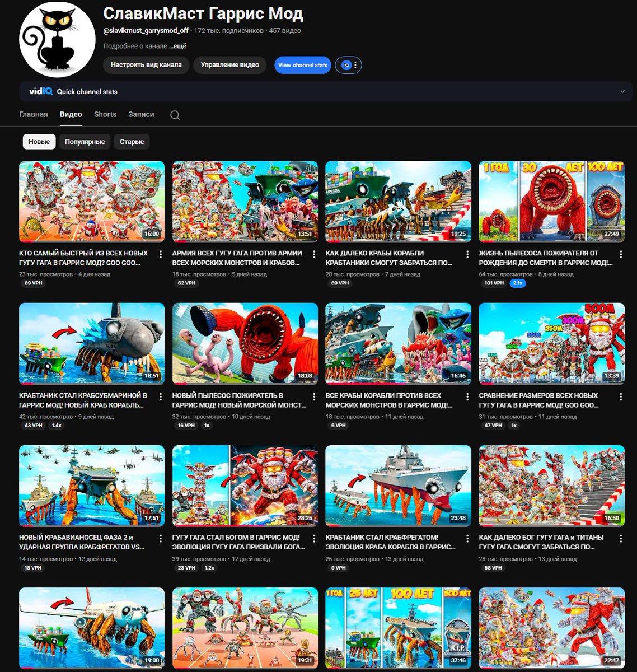Expand channel description via …ещё
The height and width of the screenshot is (672, 637).
click(177, 46)
